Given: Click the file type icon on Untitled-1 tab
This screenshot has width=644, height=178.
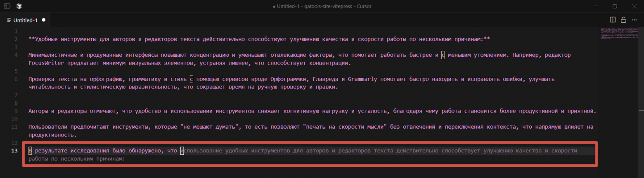Looking at the screenshot, I should 9,20.
